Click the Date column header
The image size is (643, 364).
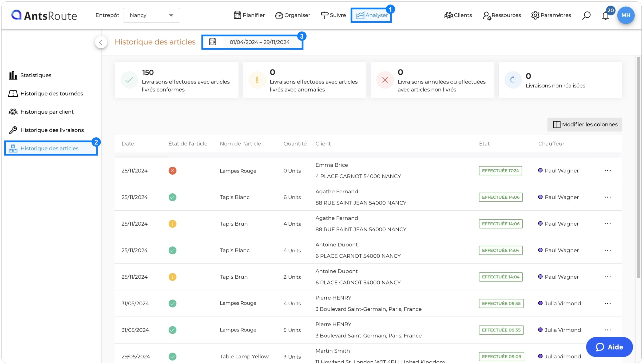coord(128,144)
